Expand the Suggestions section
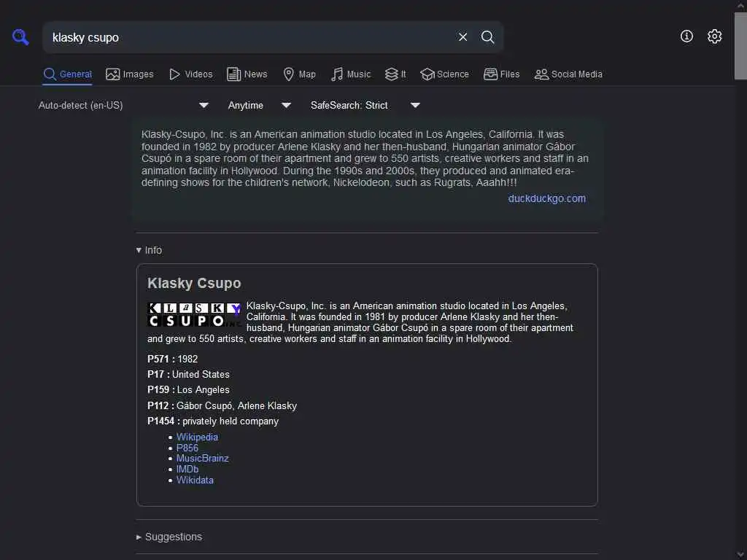747x560 pixels. (x=169, y=537)
